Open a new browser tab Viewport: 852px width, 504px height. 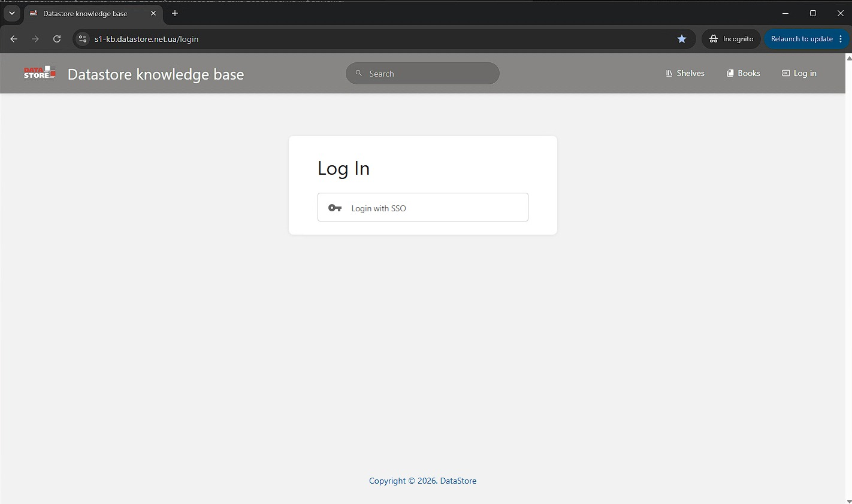pos(175,13)
